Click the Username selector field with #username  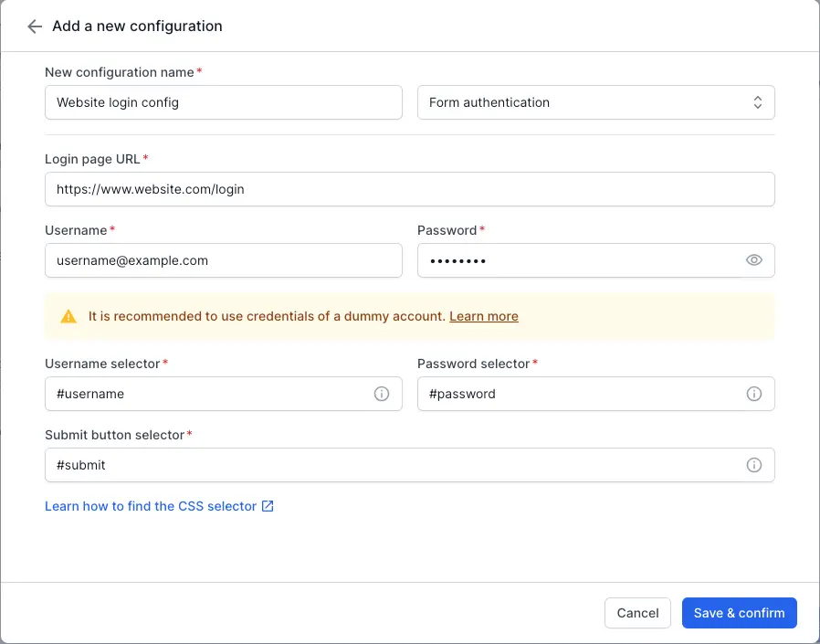point(210,394)
